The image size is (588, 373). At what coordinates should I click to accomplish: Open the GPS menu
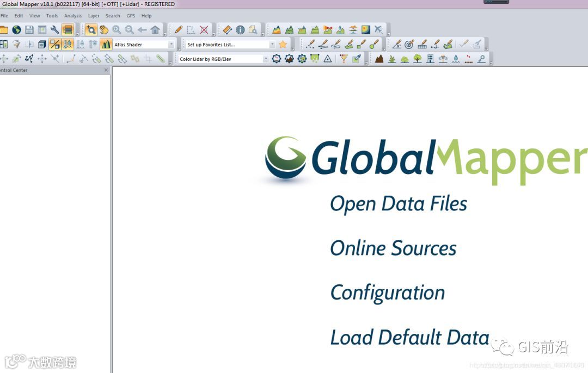[131, 16]
